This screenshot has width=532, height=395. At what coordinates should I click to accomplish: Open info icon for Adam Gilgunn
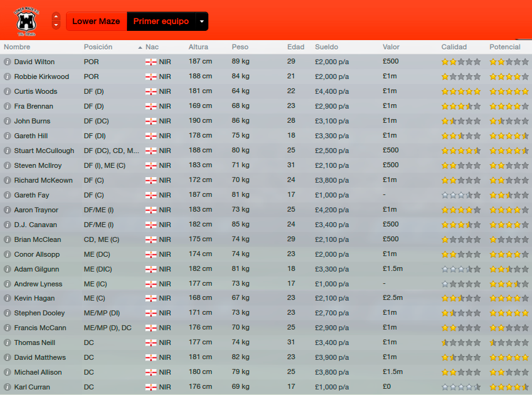7,269
